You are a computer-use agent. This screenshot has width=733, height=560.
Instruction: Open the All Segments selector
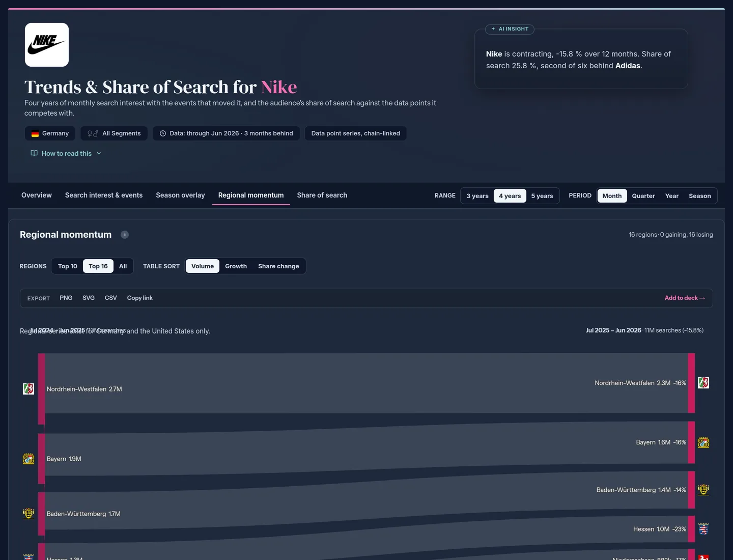(114, 133)
